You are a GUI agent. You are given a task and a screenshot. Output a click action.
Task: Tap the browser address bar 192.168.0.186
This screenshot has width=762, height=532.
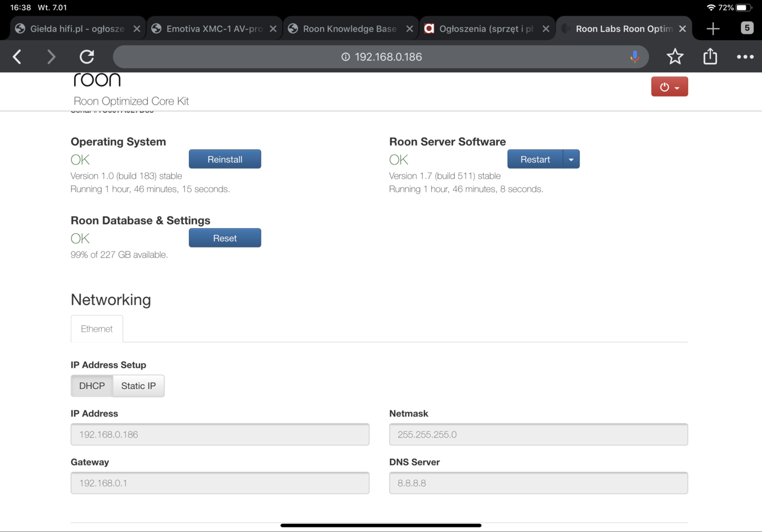point(381,56)
